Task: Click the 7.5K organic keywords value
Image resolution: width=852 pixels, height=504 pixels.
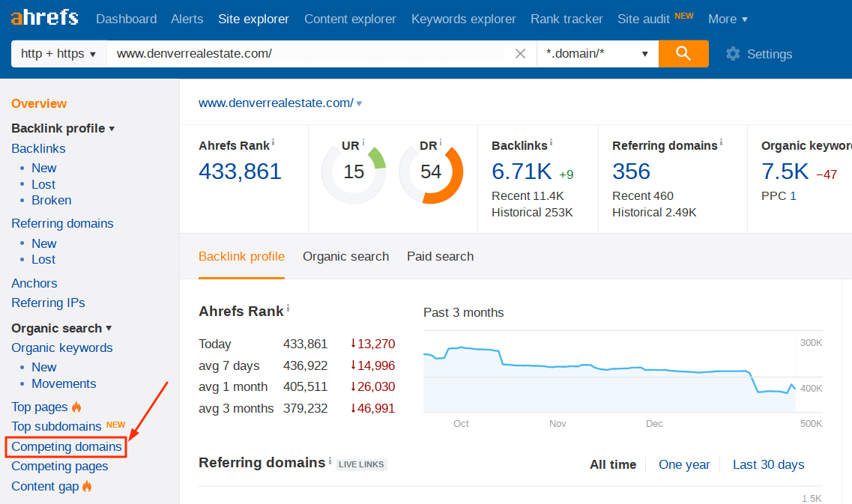Action: [x=785, y=171]
